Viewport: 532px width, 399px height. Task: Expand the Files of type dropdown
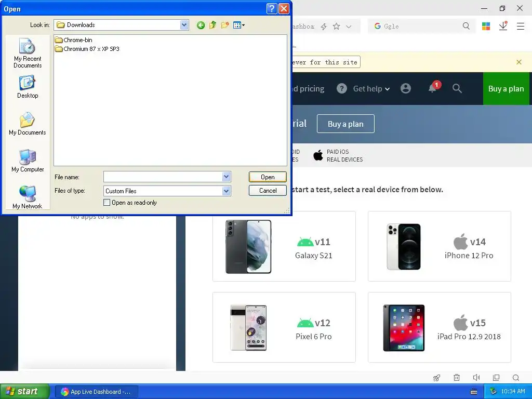pos(227,191)
